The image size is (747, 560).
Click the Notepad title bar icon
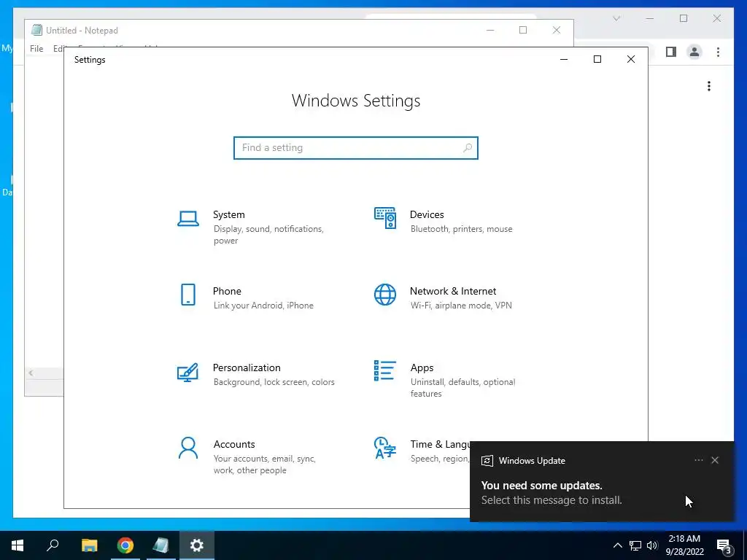36,30
